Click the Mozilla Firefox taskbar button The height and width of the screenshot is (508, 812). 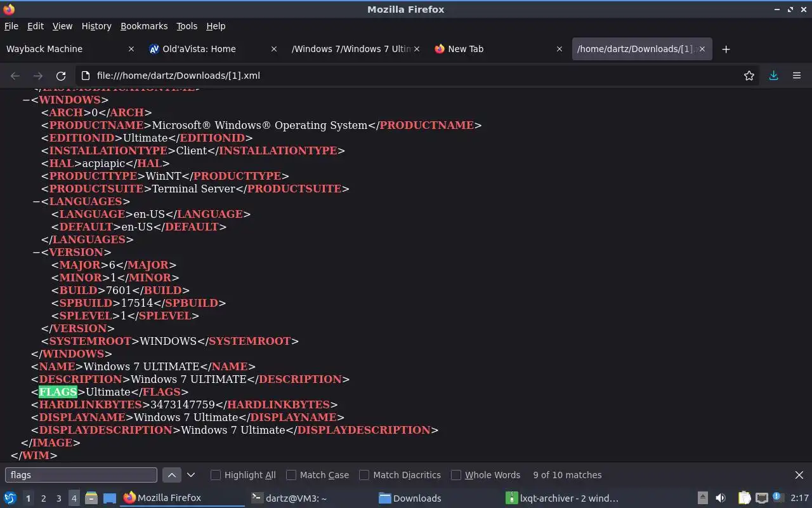(183, 498)
